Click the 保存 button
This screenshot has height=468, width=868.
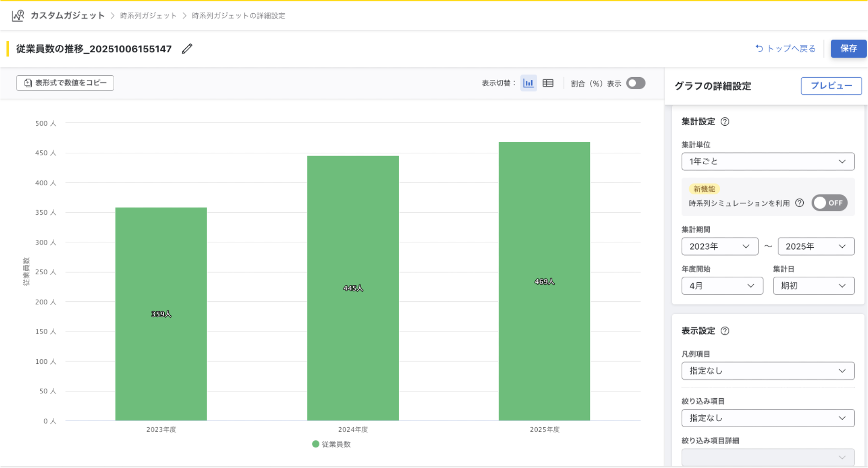pyautogui.click(x=848, y=49)
